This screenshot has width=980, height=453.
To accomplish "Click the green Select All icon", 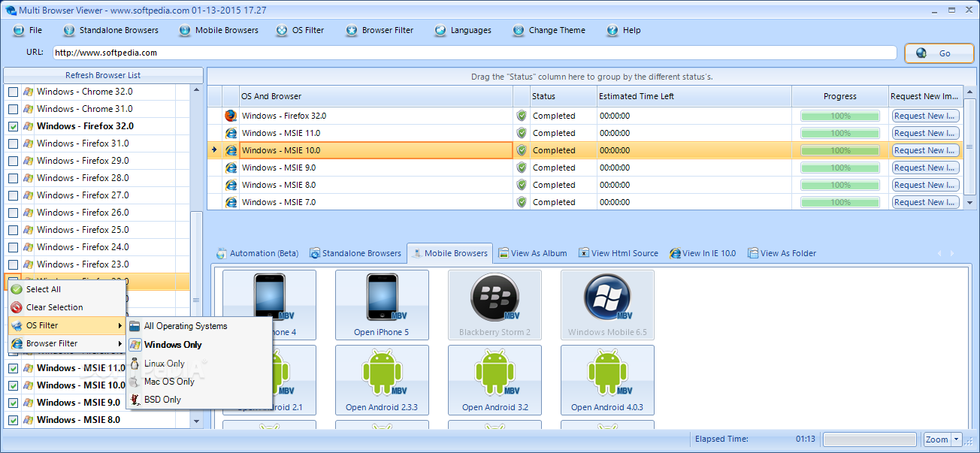I will [x=17, y=289].
